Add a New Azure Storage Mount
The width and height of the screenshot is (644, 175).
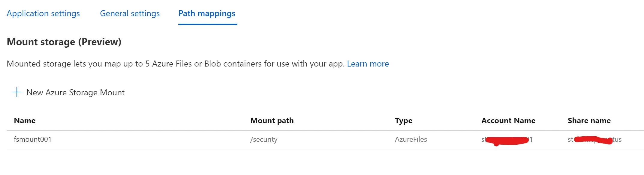pos(75,92)
